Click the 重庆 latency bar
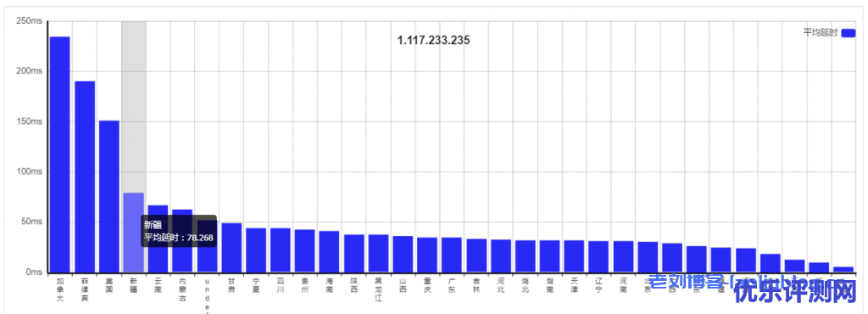Viewport: 868px width, 314px height. pos(427,255)
